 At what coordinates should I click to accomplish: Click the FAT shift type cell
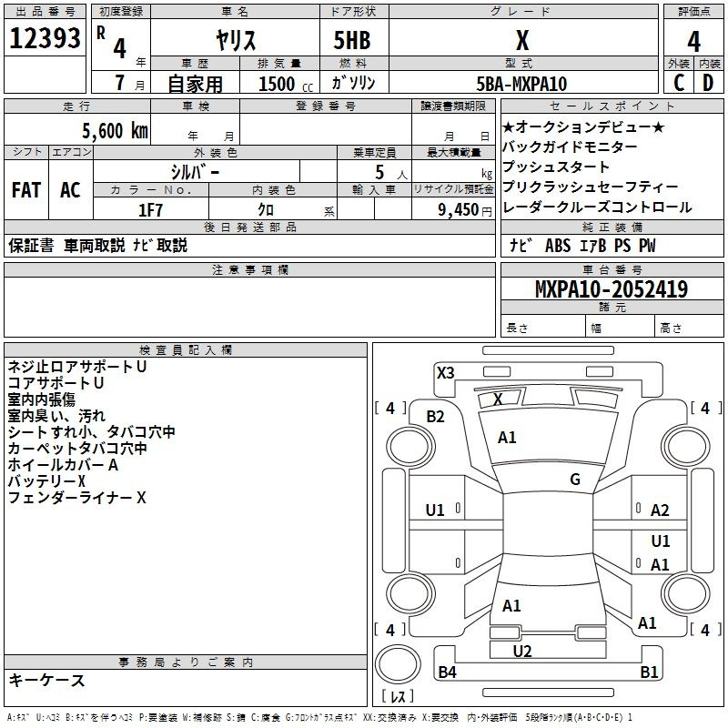(26, 190)
